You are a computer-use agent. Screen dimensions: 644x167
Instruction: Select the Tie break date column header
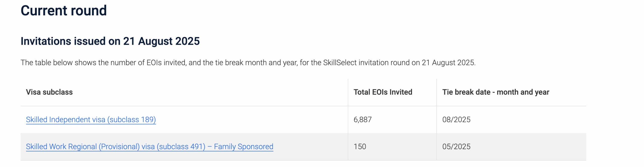[x=496, y=92]
